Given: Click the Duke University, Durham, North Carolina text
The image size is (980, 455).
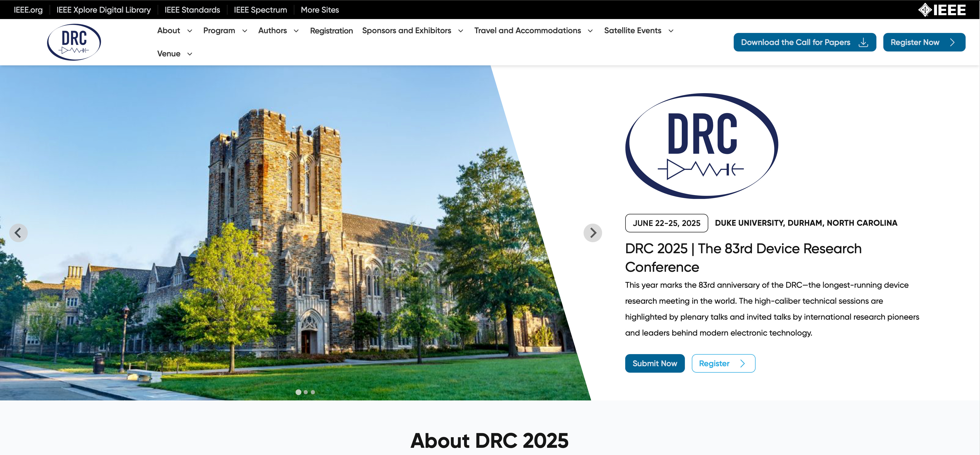Looking at the screenshot, I should click(x=806, y=223).
